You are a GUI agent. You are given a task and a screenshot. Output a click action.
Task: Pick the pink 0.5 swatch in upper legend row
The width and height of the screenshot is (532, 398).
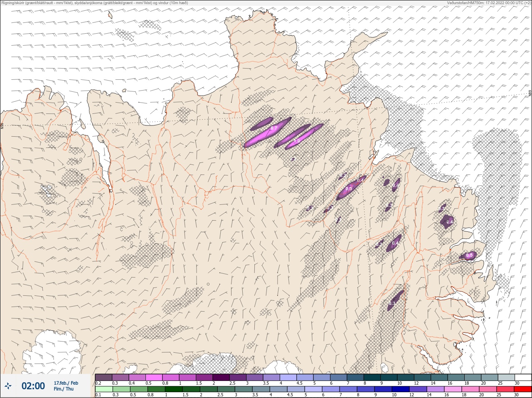coord(154,377)
